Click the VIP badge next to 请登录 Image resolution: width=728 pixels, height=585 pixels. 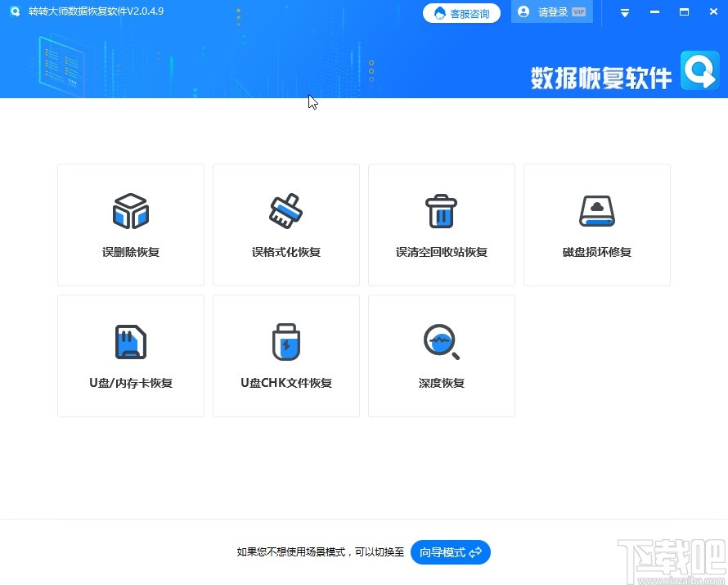[578, 11]
